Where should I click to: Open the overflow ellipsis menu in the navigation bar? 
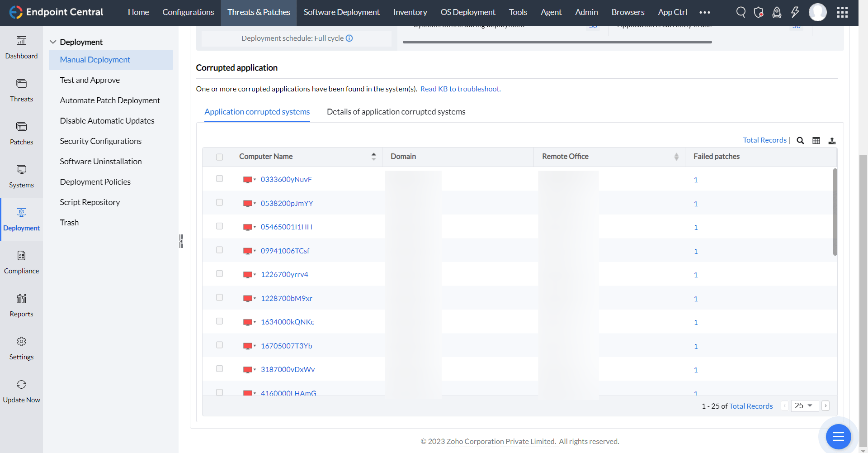point(704,12)
